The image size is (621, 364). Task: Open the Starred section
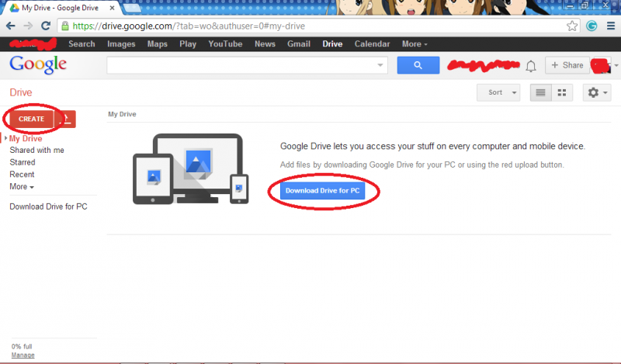(23, 162)
